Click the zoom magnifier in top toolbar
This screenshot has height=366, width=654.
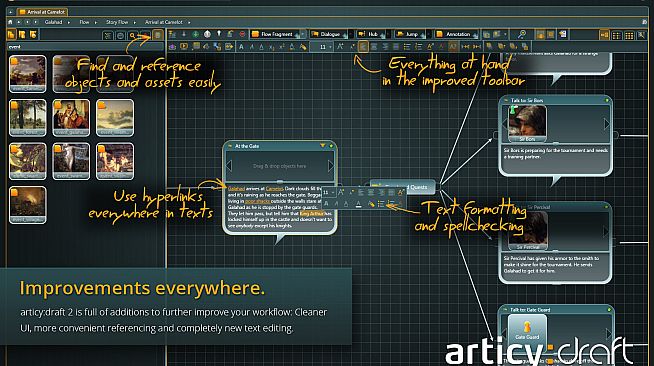(521, 35)
